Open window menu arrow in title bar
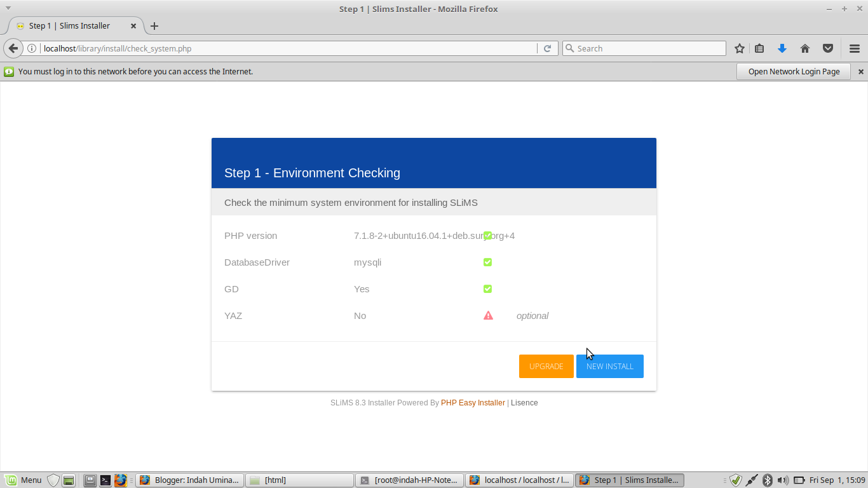 (8, 8)
